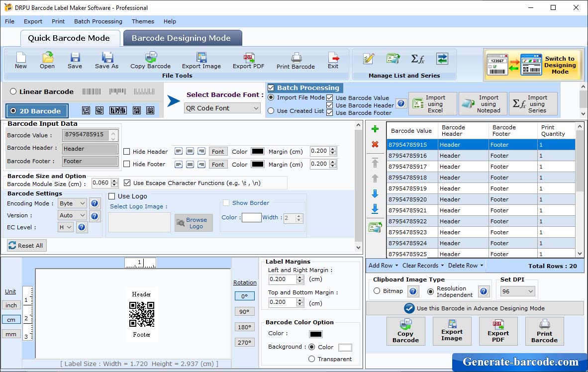
Task: Click the help icon beside Resolution Independent
Action: click(x=484, y=291)
